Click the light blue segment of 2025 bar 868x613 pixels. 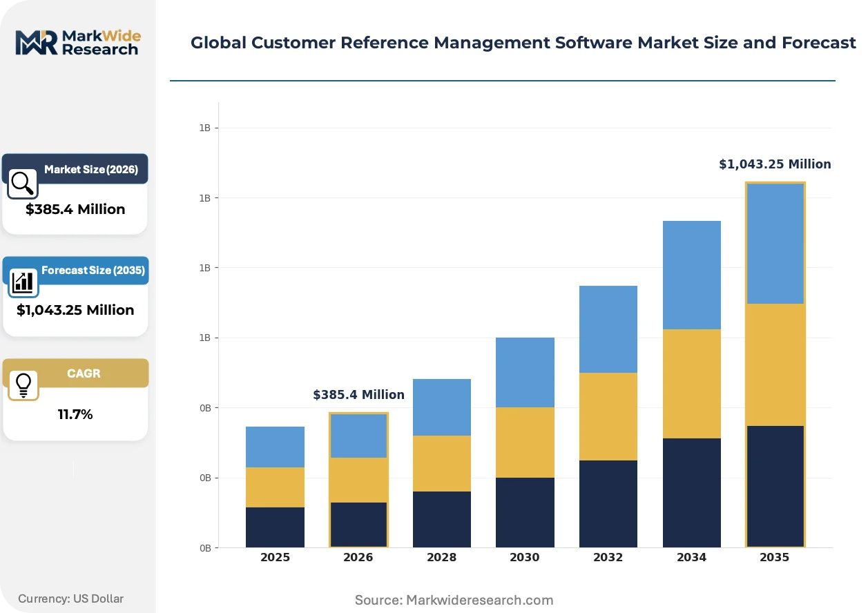click(275, 447)
